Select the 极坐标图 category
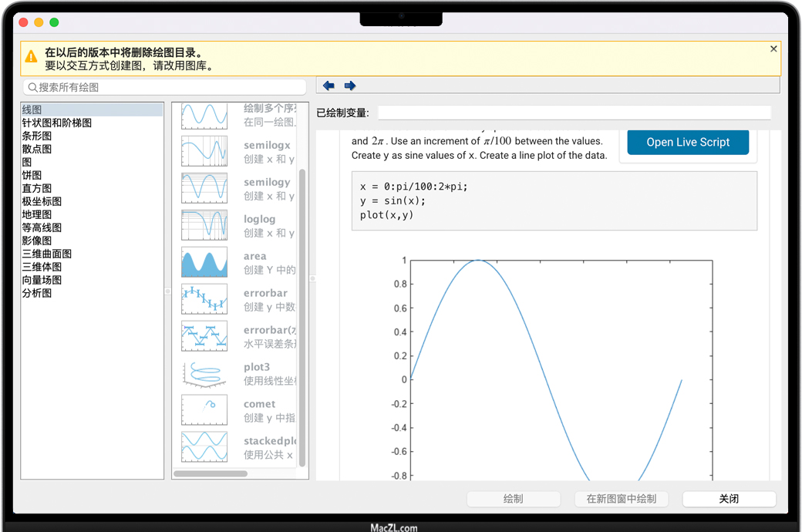The height and width of the screenshot is (532, 802). coord(92,201)
